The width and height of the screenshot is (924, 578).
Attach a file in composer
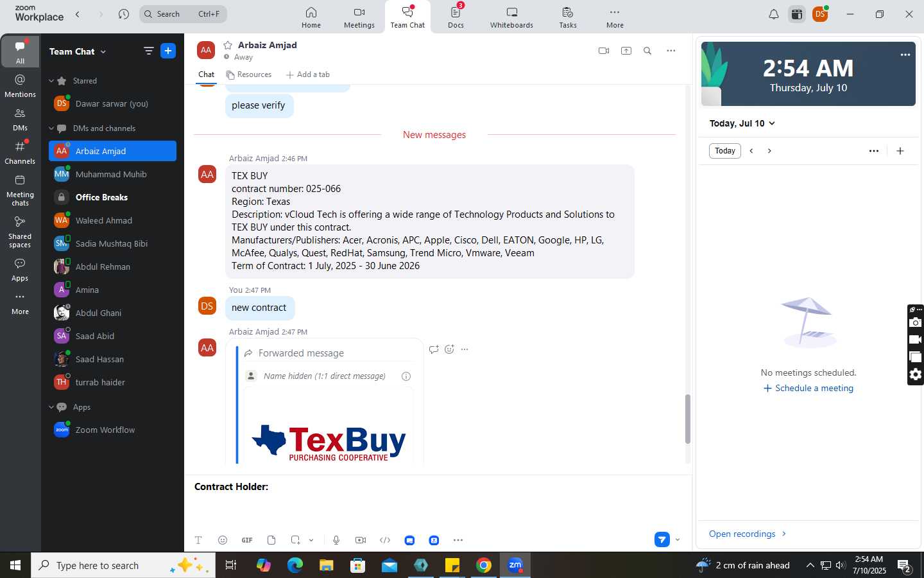pos(271,540)
